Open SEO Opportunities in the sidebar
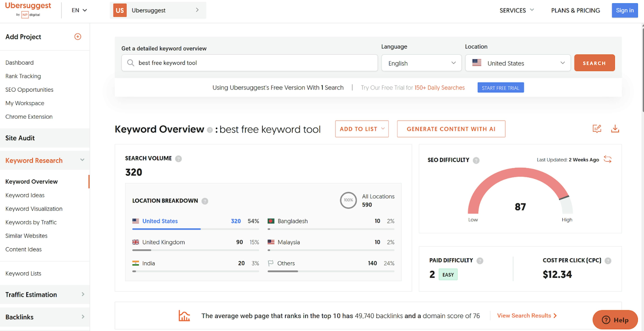 [x=29, y=90]
